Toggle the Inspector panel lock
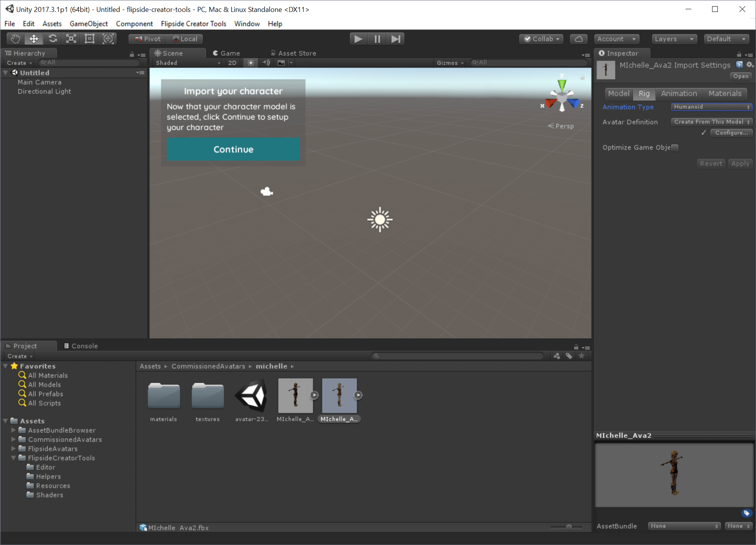 coord(739,54)
